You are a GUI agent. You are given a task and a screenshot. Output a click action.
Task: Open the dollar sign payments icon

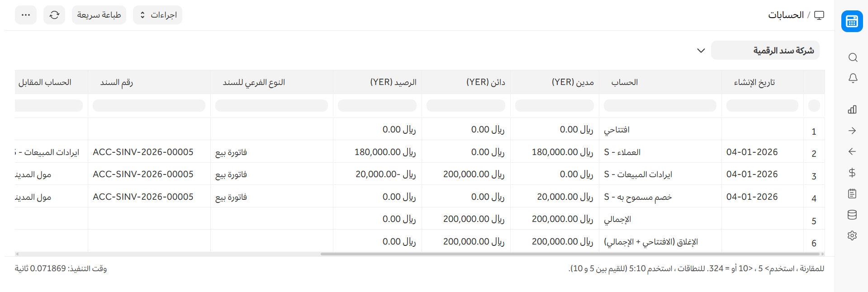[852, 173]
